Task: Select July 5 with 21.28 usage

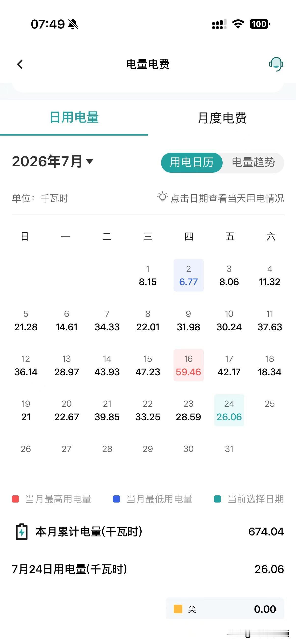Action: click(26, 320)
